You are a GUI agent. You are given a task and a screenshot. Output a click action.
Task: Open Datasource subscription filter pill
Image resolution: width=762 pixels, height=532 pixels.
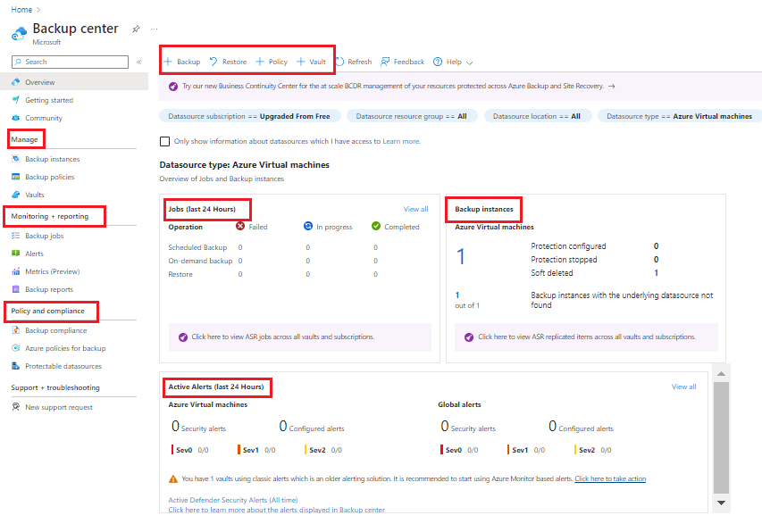tap(249, 117)
